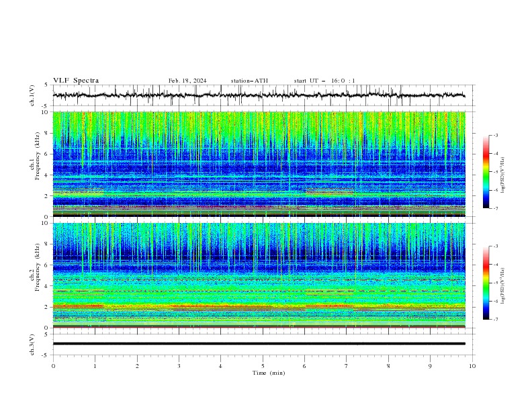Click time axis tick label '3'
This screenshot has height=411, width=532.
(179, 366)
